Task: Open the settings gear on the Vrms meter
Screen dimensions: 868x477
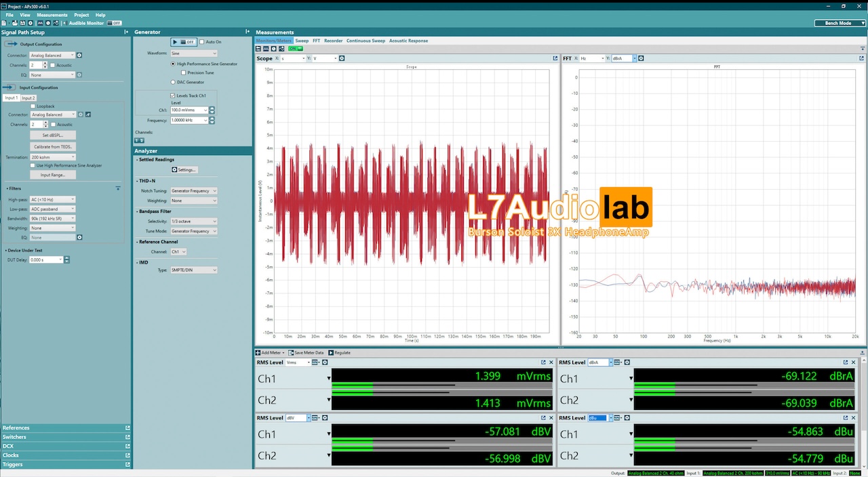Action: click(325, 362)
